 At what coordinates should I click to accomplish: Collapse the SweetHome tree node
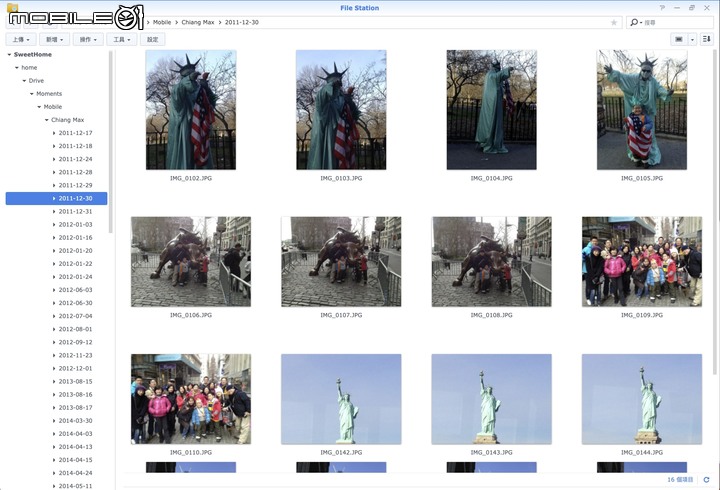[x=9, y=55]
